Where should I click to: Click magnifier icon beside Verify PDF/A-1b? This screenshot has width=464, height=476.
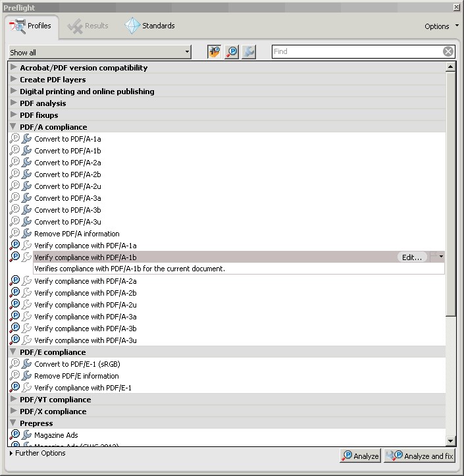[14, 257]
